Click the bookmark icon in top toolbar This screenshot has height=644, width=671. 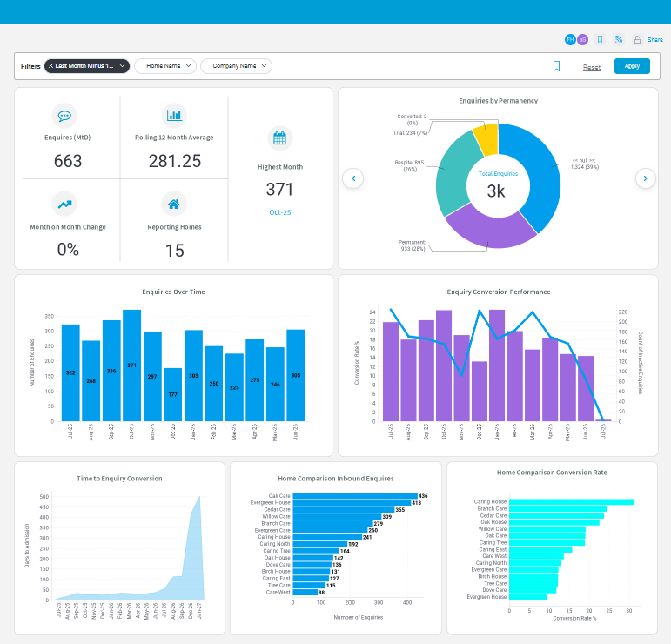click(600, 39)
